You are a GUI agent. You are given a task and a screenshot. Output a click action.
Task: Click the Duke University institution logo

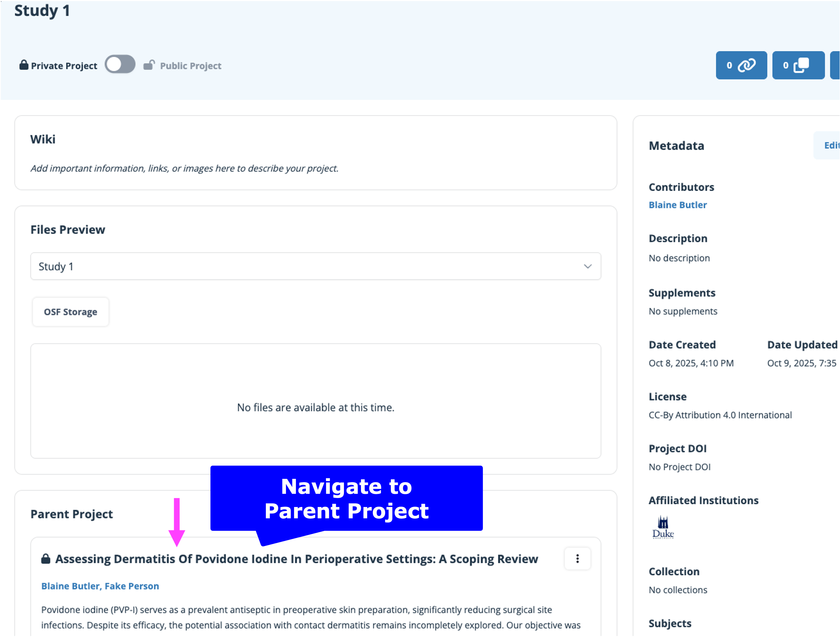tap(663, 527)
